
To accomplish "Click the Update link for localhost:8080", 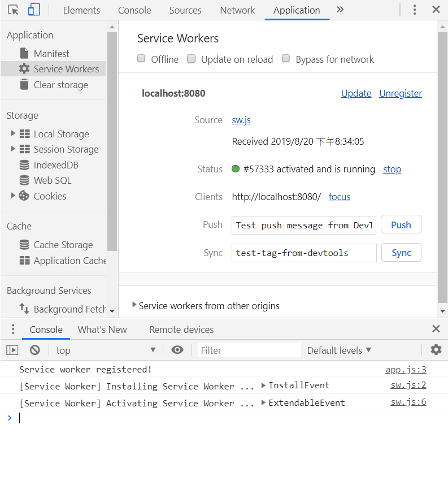I will coord(356,93).
